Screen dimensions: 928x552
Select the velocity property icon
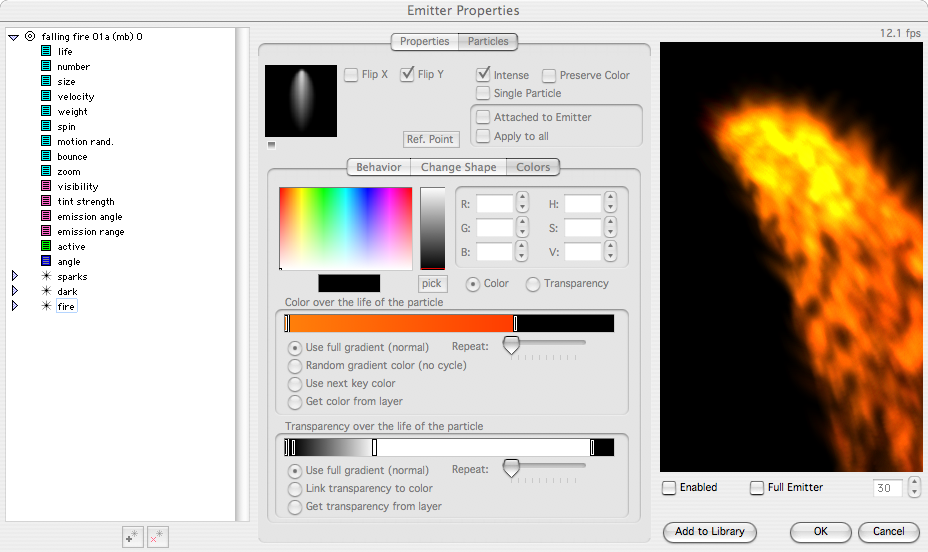pyautogui.click(x=46, y=96)
